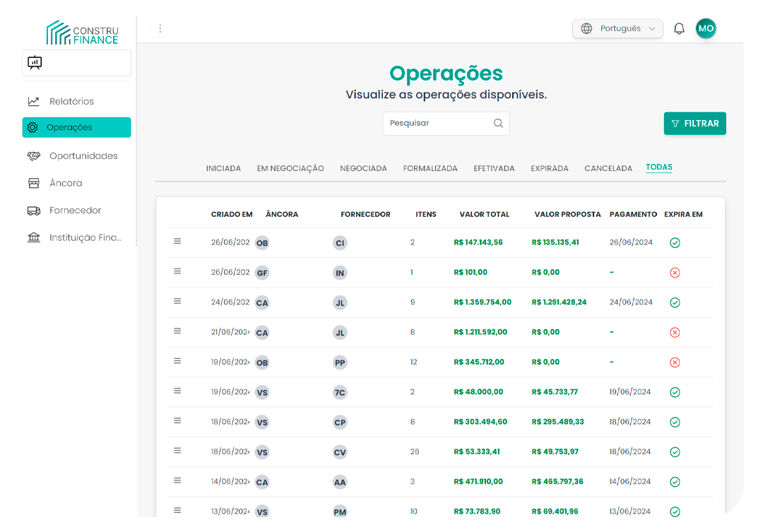The width and height of the screenshot is (763, 532).
Task: Click the three-dot menu at top
Action: point(160,28)
